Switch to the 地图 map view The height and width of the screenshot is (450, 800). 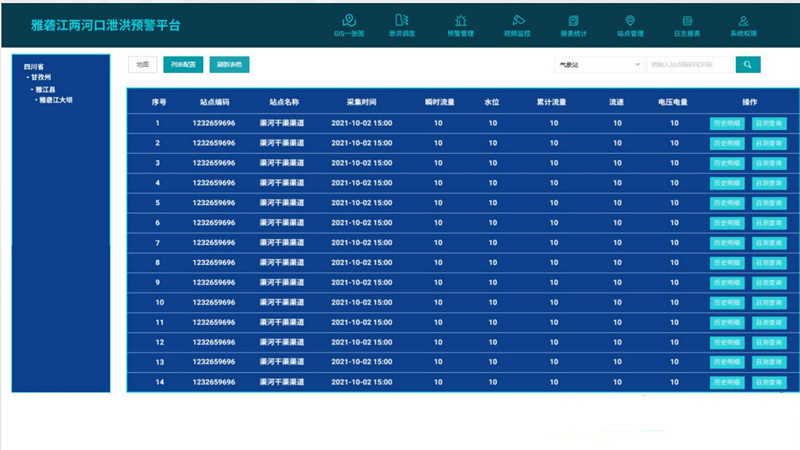142,64
